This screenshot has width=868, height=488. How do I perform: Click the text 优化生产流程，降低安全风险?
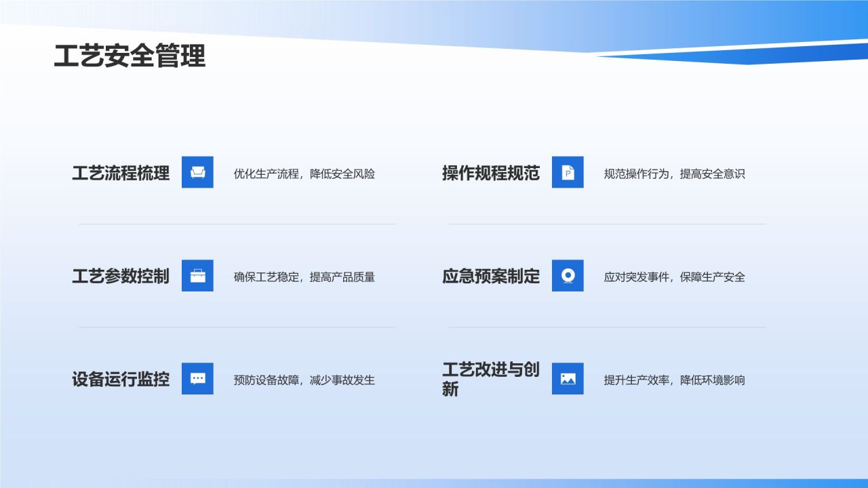click(x=304, y=174)
